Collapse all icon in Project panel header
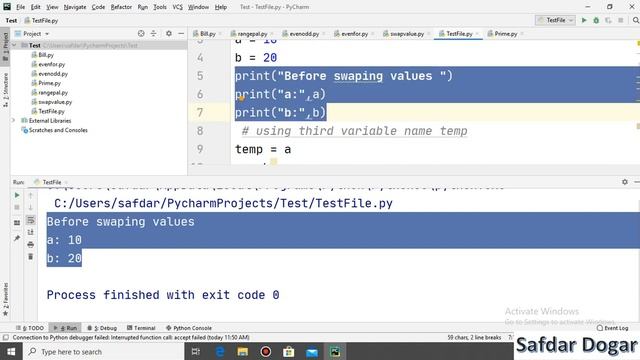 (x=153, y=33)
